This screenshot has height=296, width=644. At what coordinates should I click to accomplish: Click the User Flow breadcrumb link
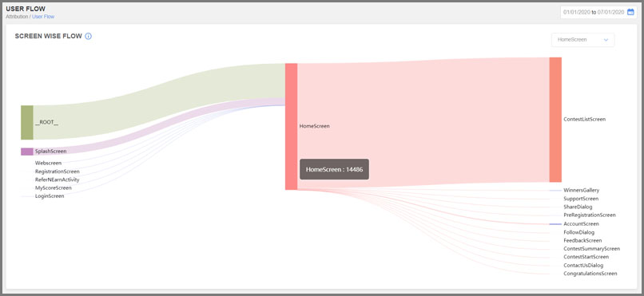(43, 17)
